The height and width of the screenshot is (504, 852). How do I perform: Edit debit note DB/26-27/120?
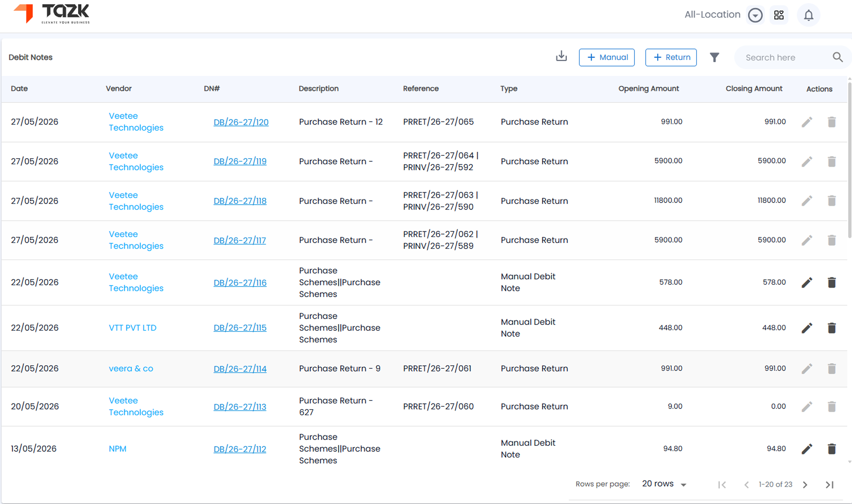[807, 122]
